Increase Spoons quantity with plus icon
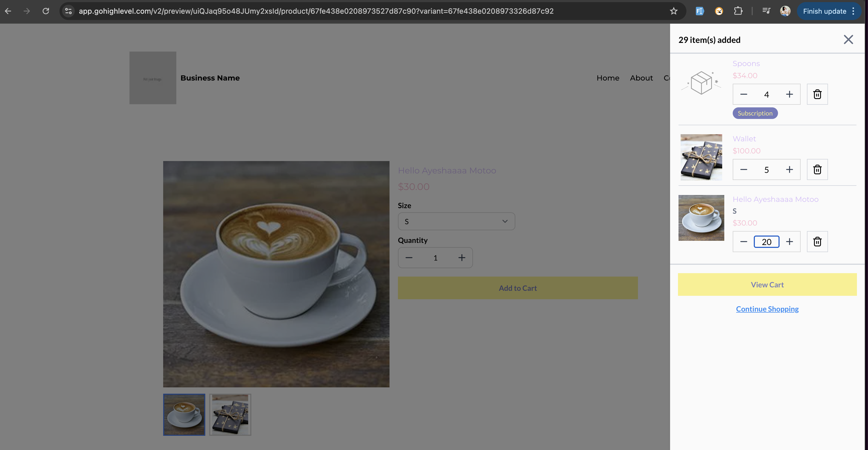 790,94
